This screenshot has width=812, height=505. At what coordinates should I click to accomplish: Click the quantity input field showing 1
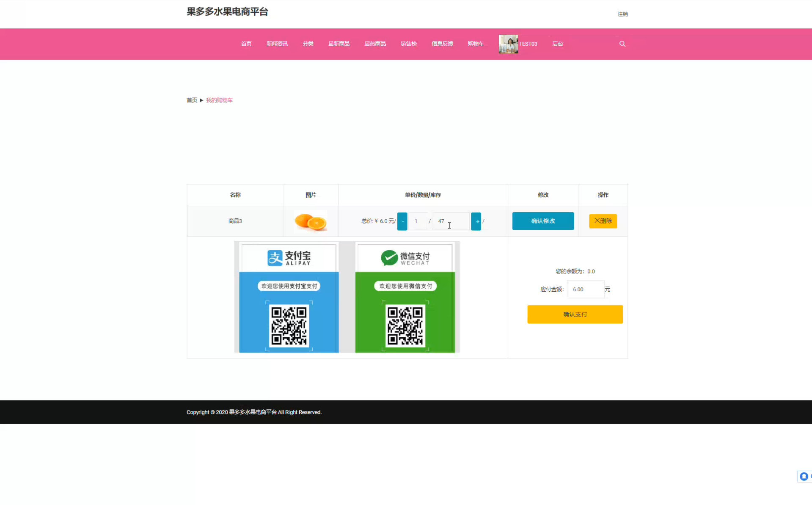(x=418, y=221)
